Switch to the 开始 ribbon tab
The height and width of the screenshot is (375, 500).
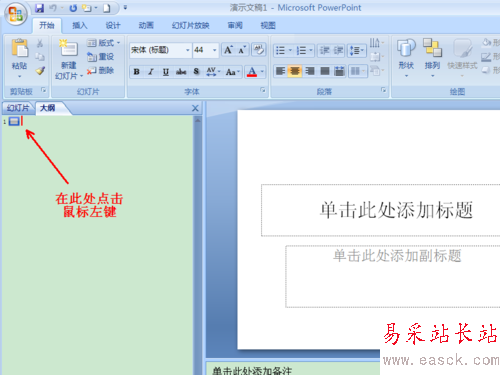pyautogui.click(x=47, y=25)
